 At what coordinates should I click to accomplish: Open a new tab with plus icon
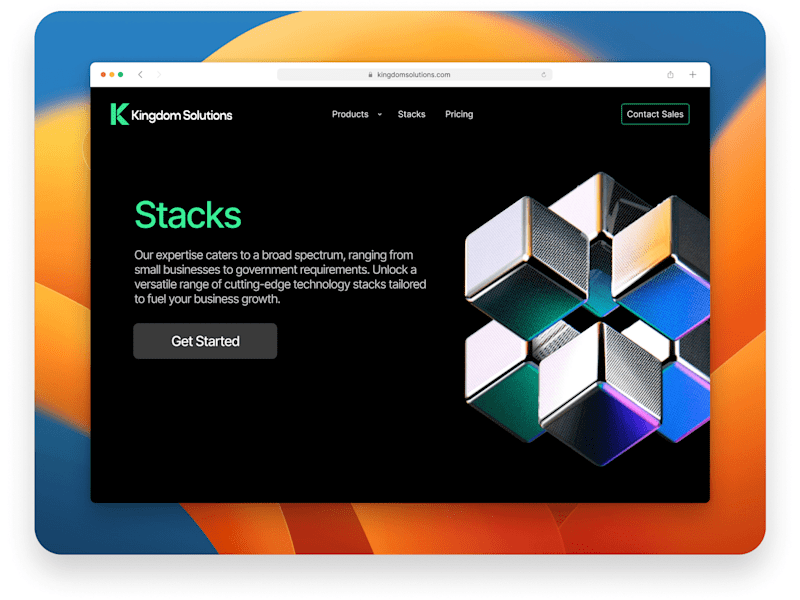(693, 74)
